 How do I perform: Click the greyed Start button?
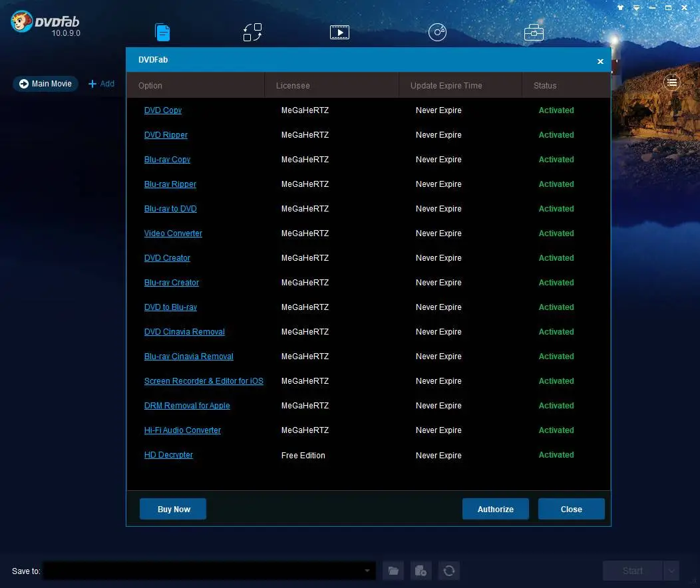633,571
